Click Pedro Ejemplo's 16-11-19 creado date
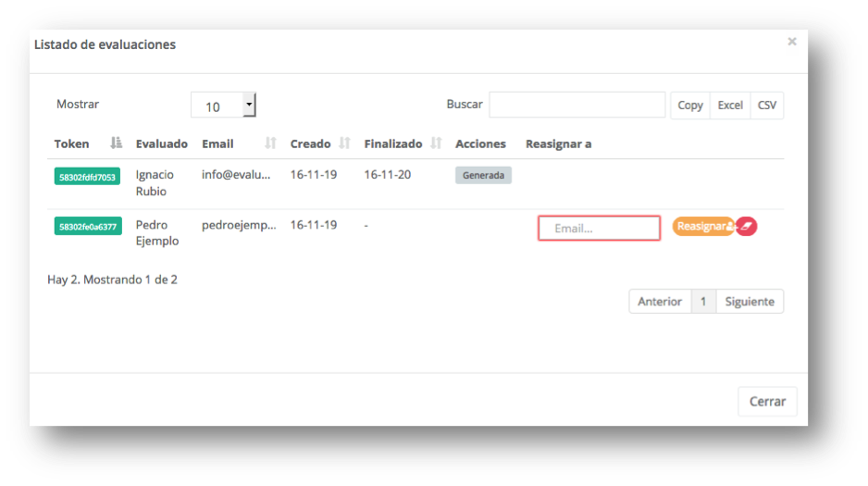The image size is (868, 486). [x=314, y=225]
